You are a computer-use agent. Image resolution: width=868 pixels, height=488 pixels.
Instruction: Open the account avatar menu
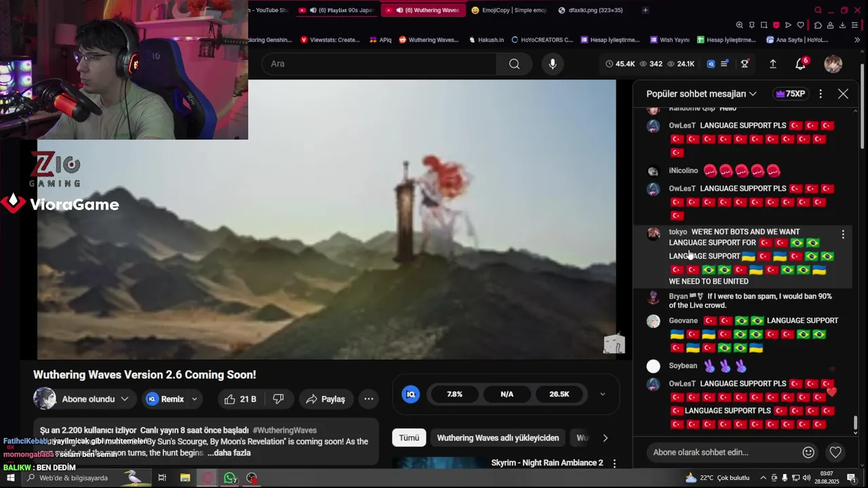tap(833, 64)
